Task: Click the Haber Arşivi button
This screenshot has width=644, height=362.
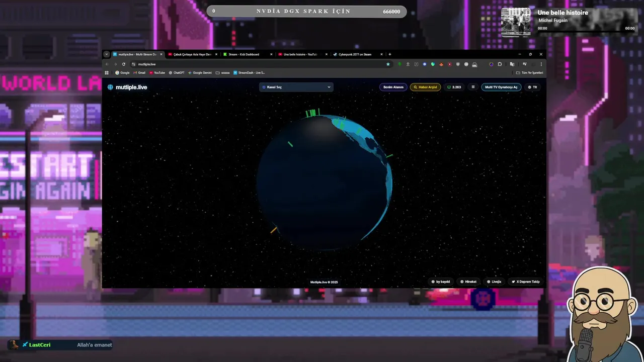Action: (x=426, y=87)
